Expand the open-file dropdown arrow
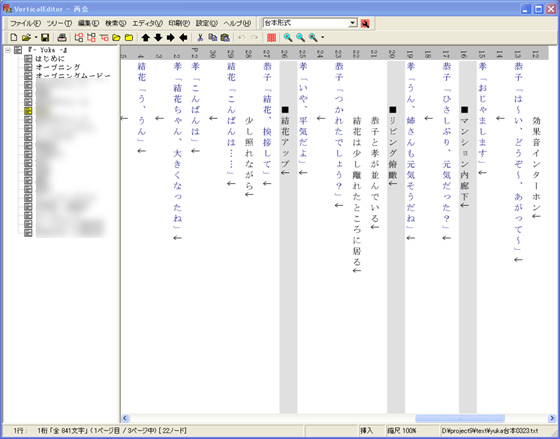The image size is (560, 439). pos(36,37)
